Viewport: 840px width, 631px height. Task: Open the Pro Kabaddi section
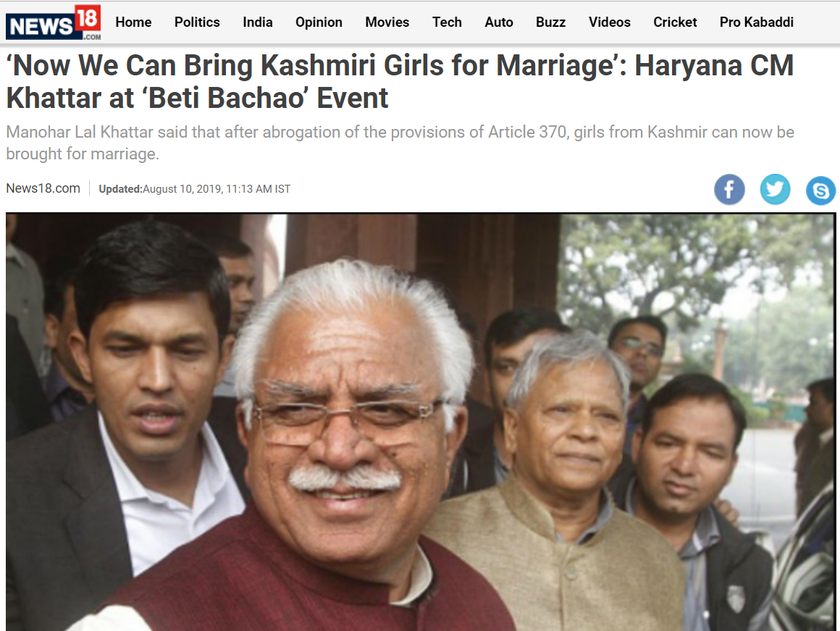pos(757,22)
